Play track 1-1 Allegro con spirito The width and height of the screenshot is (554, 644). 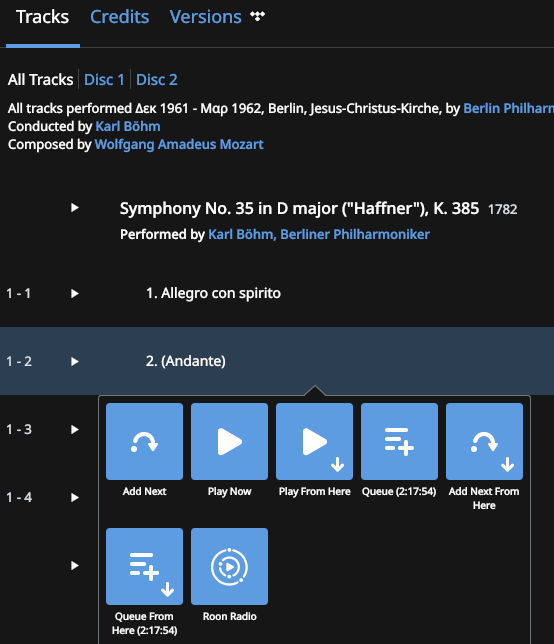pos(74,294)
